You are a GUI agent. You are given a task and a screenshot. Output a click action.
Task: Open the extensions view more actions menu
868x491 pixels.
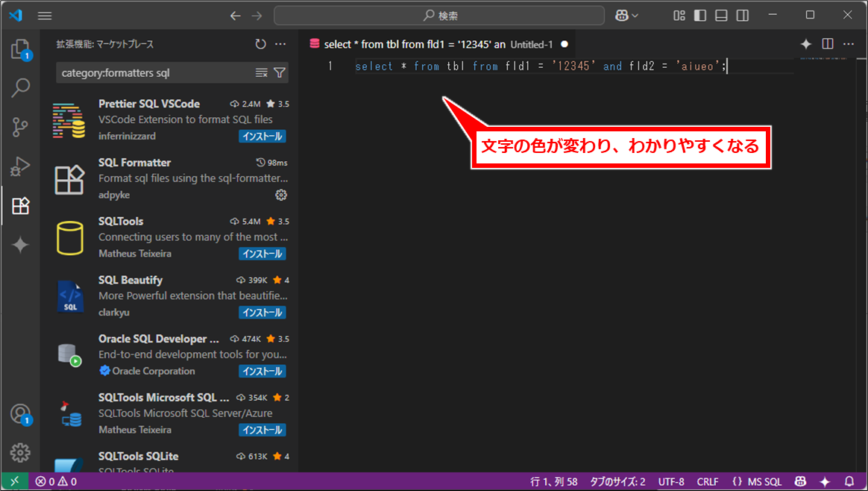tap(280, 44)
